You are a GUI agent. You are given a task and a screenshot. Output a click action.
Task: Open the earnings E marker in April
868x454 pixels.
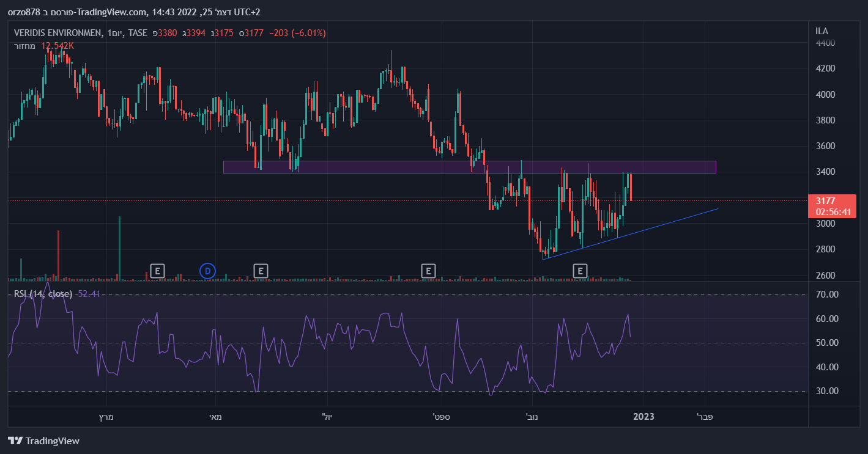[158, 270]
